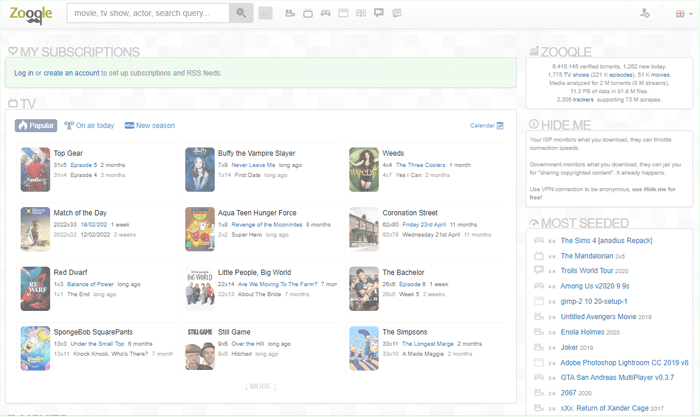Expand the MORE shows control
700x417 pixels.
261,386
